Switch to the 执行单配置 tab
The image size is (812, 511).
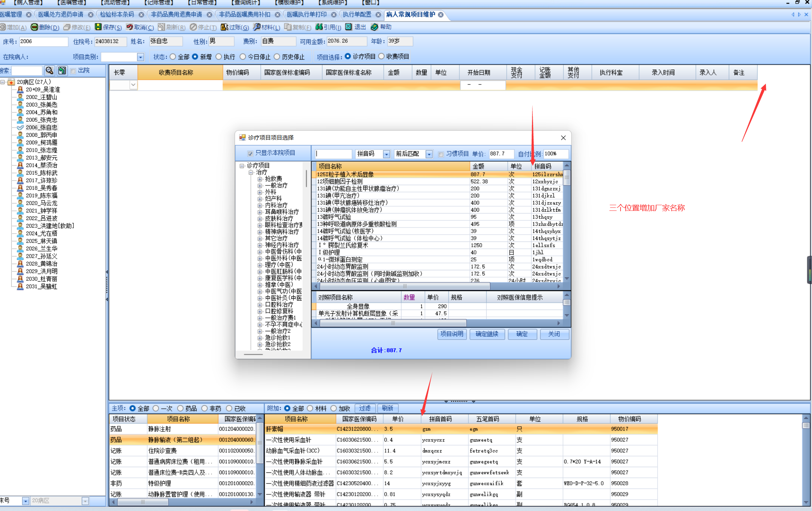pyautogui.click(x=357, y=14)
